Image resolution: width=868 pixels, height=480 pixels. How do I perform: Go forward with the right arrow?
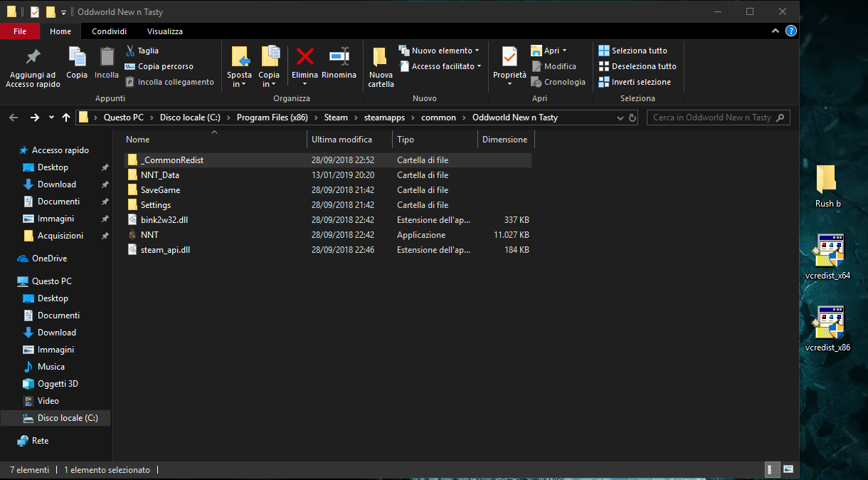34,118
